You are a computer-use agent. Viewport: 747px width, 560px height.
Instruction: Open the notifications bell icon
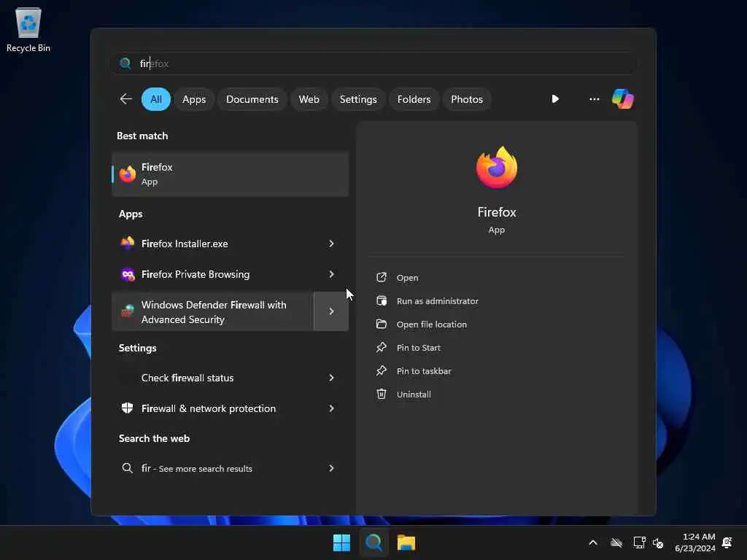727,542
